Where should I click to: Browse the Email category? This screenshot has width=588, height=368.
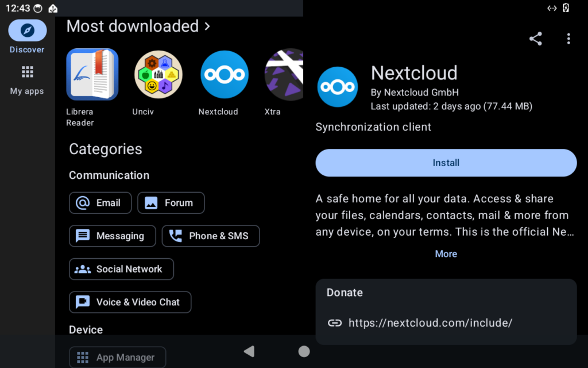point(100,203)
